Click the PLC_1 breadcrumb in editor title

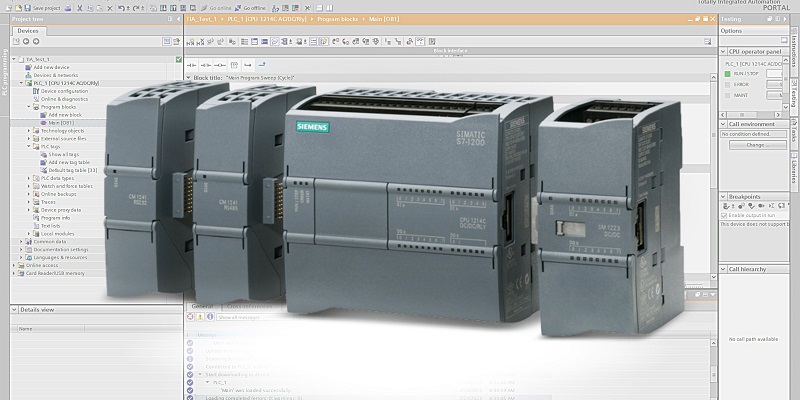tap(268, 19)
